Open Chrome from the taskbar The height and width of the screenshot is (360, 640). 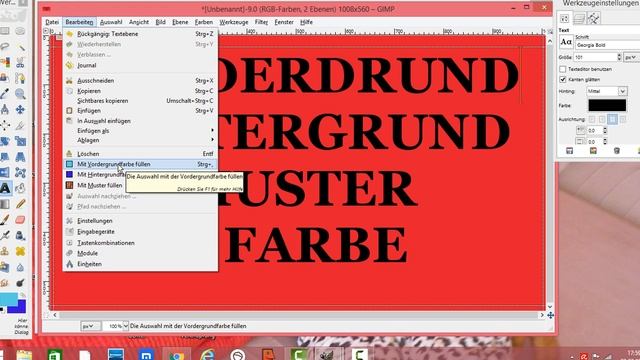point(177,354)
